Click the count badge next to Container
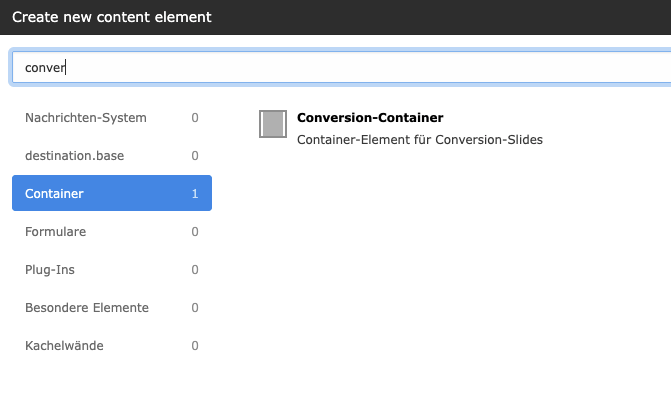This screenshot has width=671, height=403. [195, 194]
